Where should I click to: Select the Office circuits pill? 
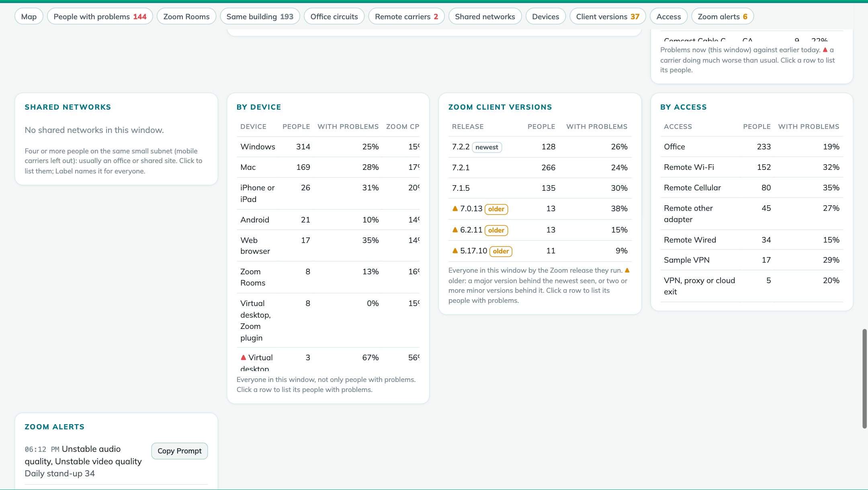pyautogui.click(x=334, y=16)
